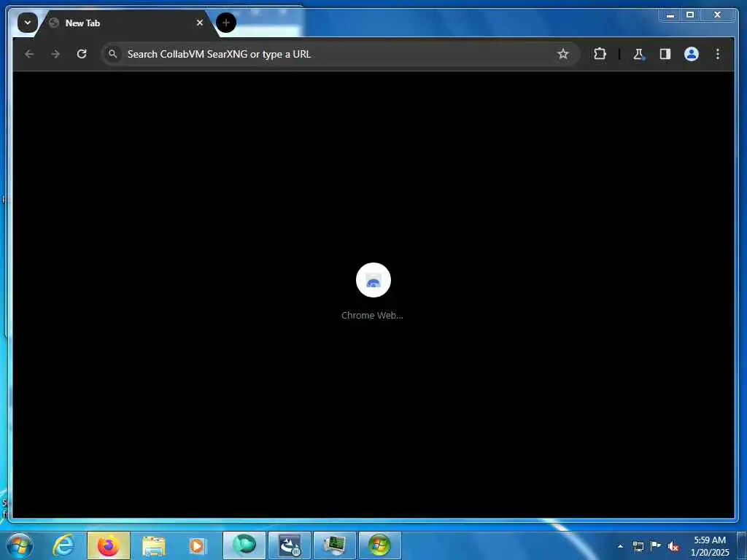Toggle the side panel
Image resolution: width=747 pixels, height=560 pixels.
coord(665,54)
